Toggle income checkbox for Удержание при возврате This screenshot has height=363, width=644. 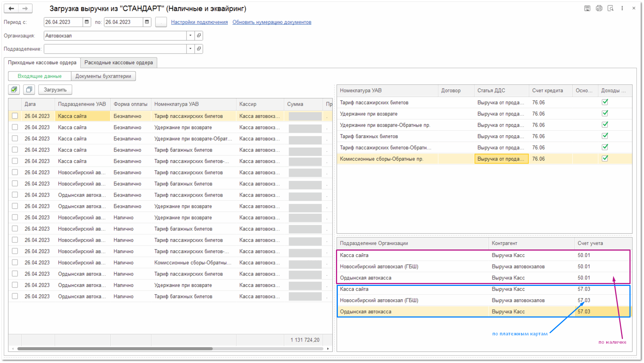click(605, 113)
